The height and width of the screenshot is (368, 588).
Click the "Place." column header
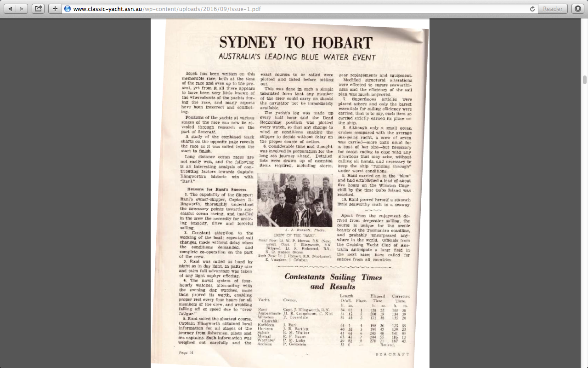[x=361, y=301]
